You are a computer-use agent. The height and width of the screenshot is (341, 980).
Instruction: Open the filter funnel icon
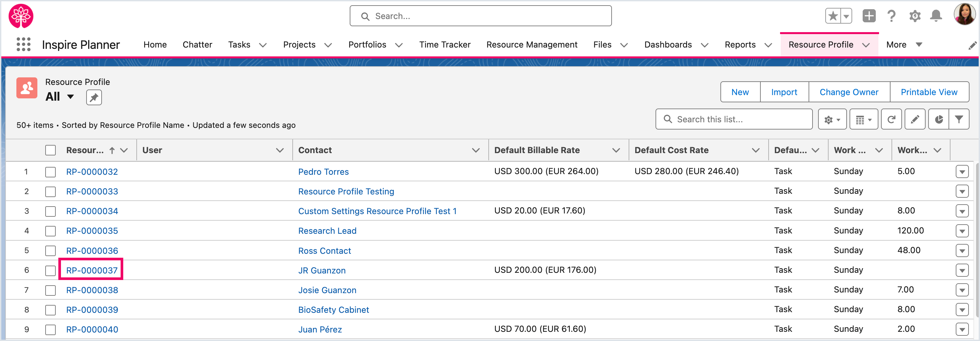tap(959, 119)
